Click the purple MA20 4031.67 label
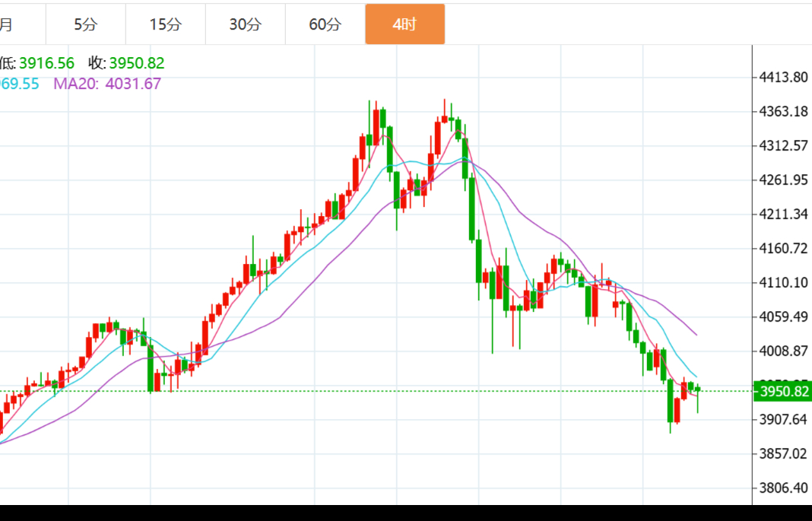The width and height of the screenshot is (812, 521). 107,84
